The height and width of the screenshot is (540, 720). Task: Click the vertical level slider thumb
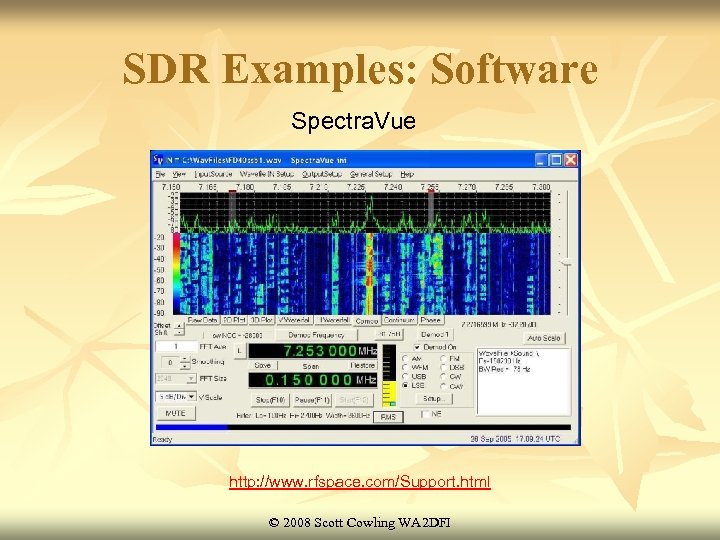tap(568, 262)
